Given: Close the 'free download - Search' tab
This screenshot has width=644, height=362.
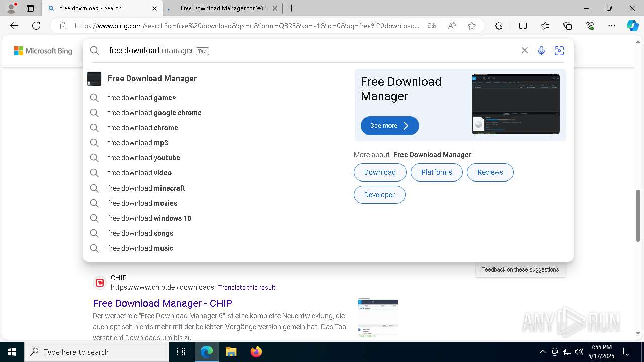Looking at the screenshot, I should pyautogui.click(x=154, y=8).
